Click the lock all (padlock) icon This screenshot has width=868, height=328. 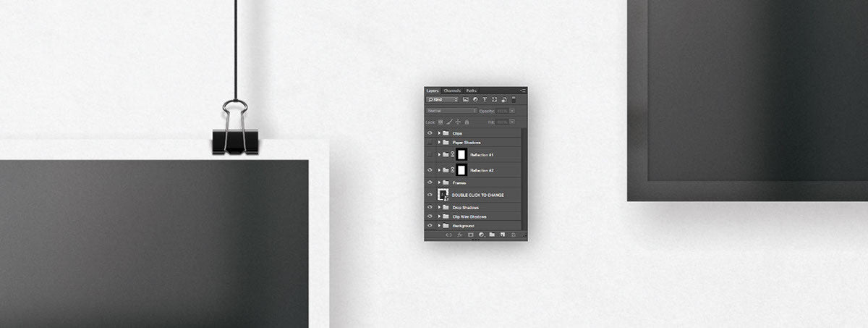(467, 122)
